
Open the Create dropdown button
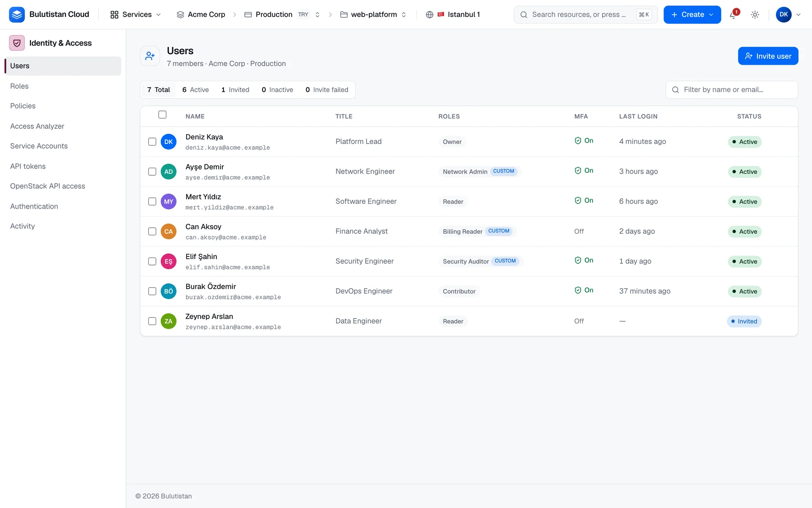(692, 15)
